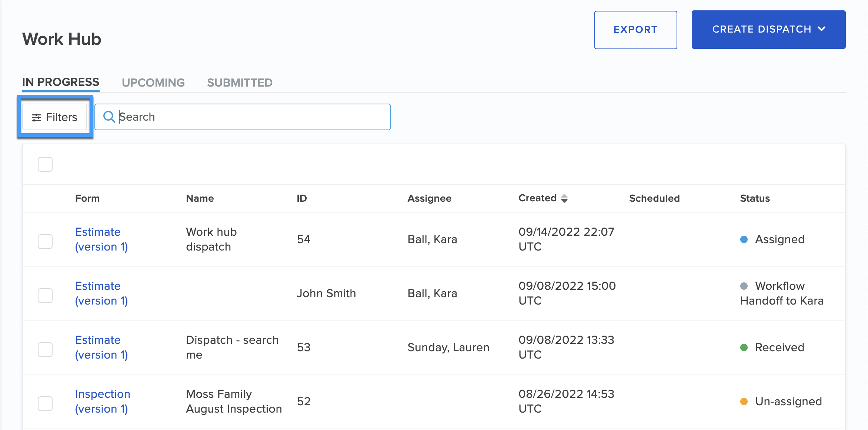Click the gray Workflow status dot
Image resolution: width=868 pixels, height=430 pixels.
(x=744, y=286)
